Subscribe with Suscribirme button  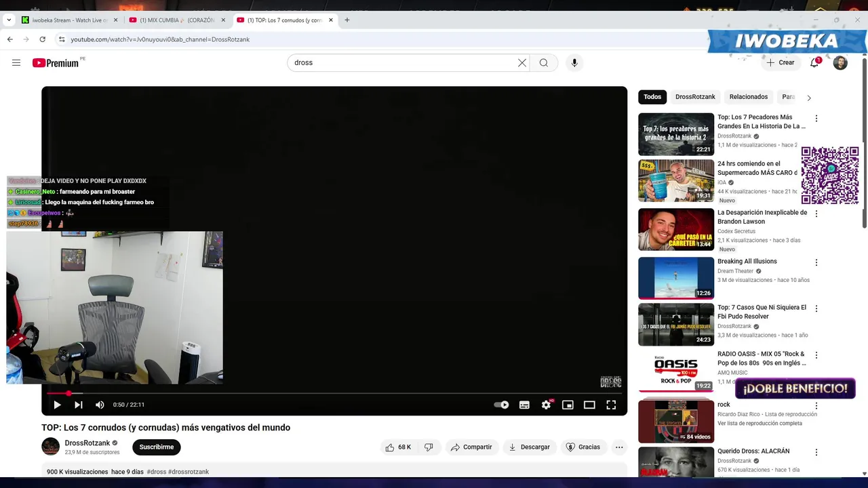pyautogui.click(x=157, y=447)
